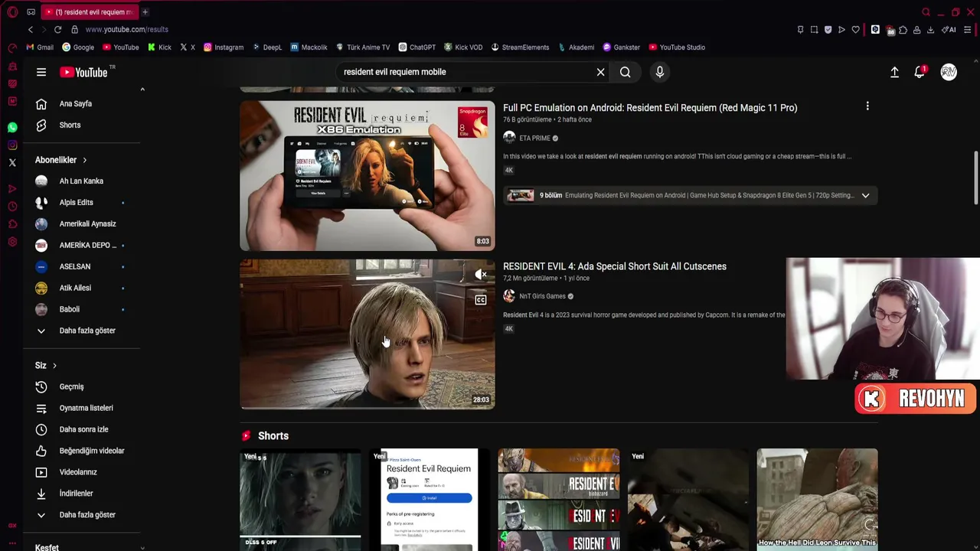Image resolution: width=980 pixels, height=551 pixels.
Task: Open the ETA PRIME channel name
Action: coord(534,139)
